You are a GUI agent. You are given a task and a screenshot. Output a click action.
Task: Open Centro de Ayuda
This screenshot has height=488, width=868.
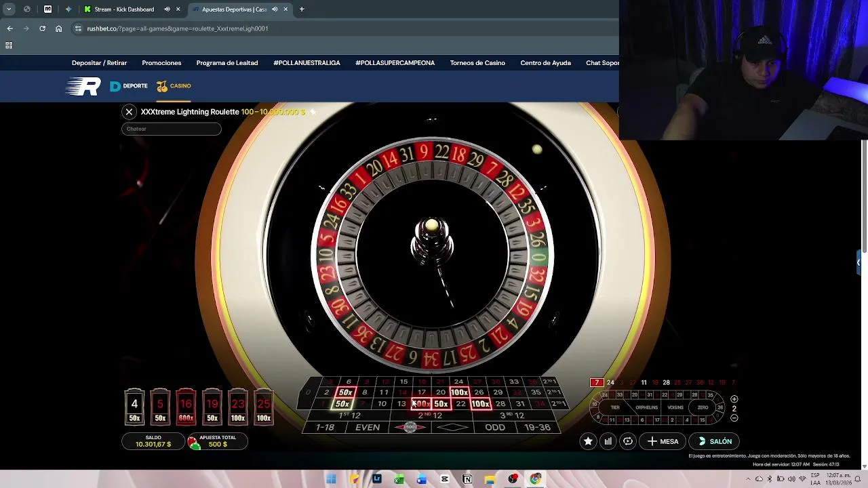[x=545, y=63]
